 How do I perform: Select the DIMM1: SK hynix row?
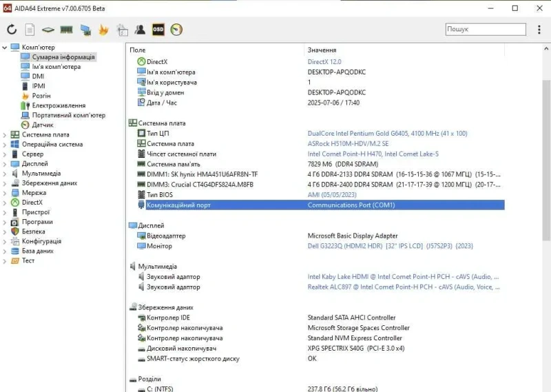pyautogui.click(x=318, y=174)
